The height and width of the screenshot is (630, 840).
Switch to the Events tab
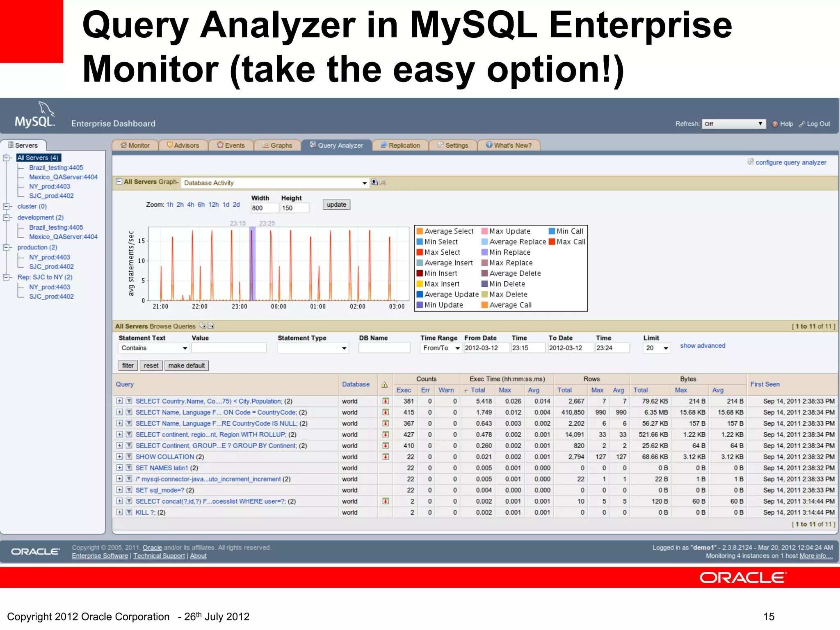(x=231, y=145)
